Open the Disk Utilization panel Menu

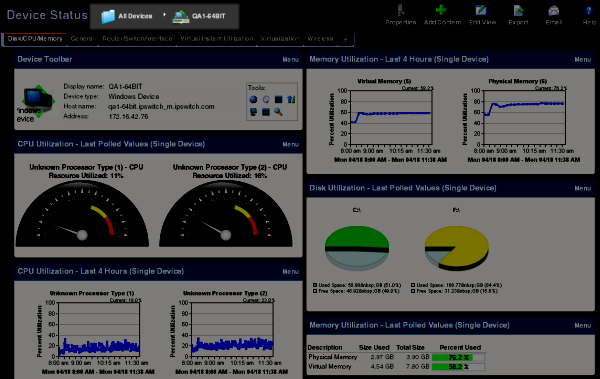click(582, 188)
